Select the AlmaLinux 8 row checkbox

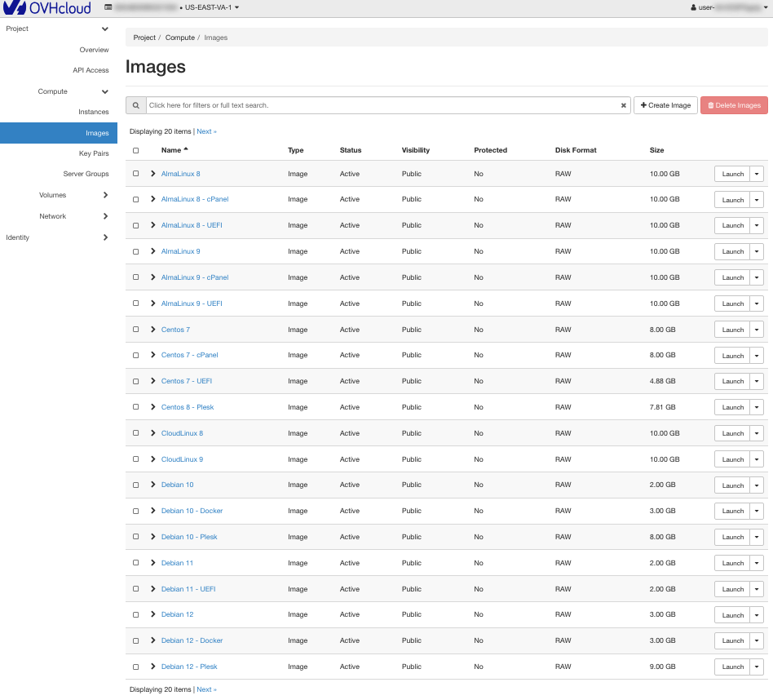tap(135, 174)
